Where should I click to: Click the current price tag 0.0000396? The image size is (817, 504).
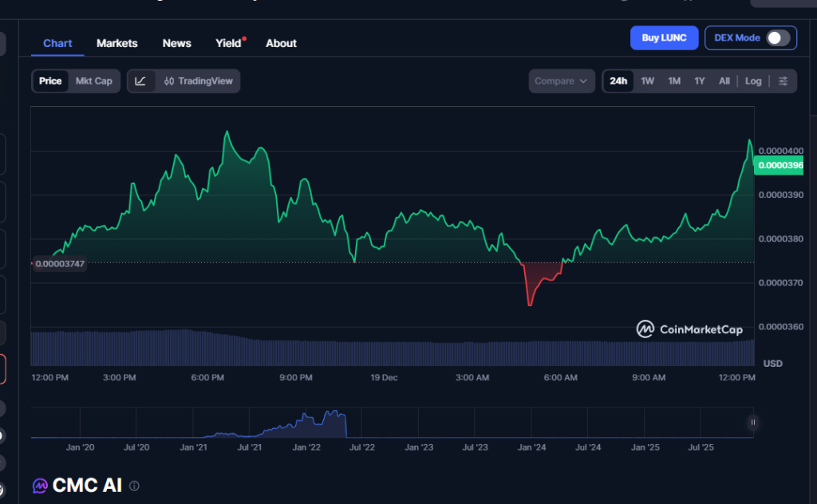[x=780, y=165]
